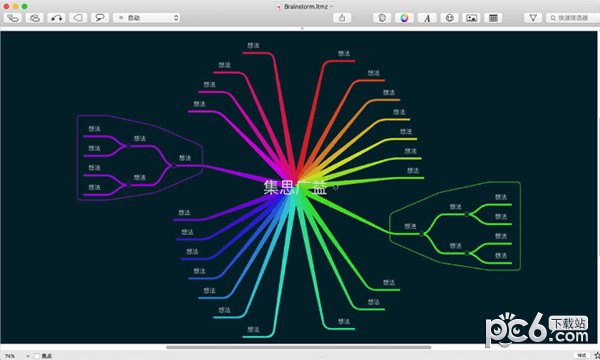Select the red 想法 topic
The height and width of the screenshot is (360, 600).
344,54
